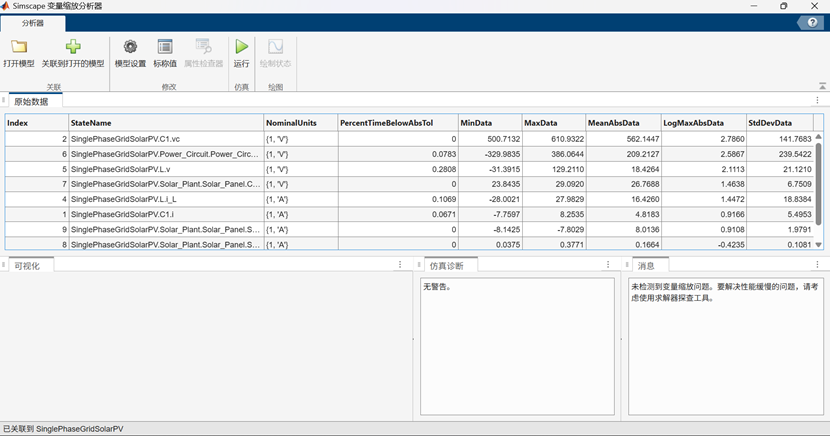
Task: Click the 未检测到变量缩放问题 message text
Action: 724,292
